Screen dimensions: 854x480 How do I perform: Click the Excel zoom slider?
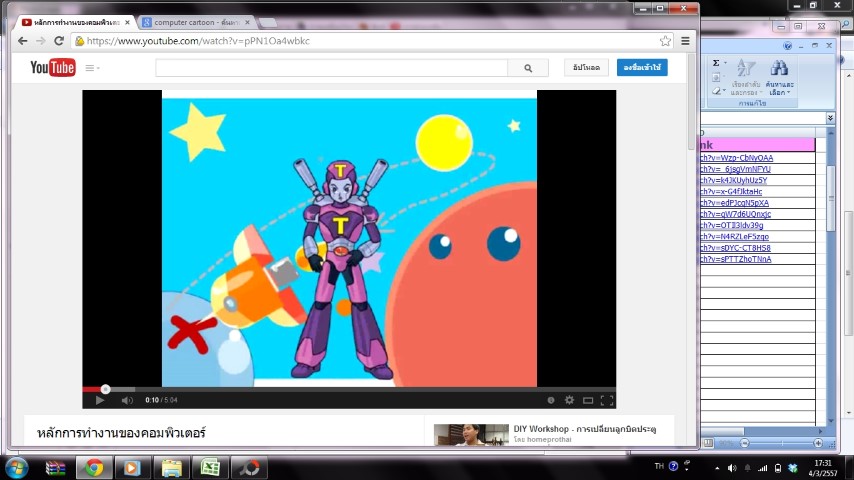(x=781, y=443)
